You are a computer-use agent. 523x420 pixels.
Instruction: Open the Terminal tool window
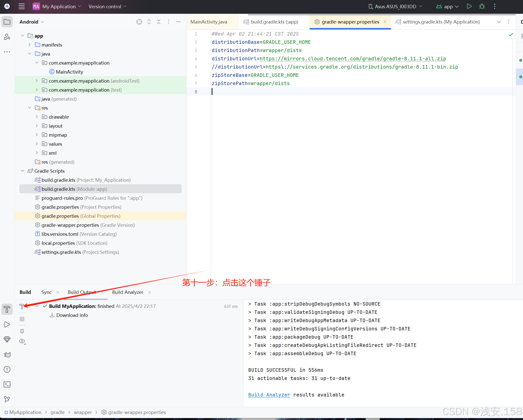pyautogui.click(x=7, y=384)
